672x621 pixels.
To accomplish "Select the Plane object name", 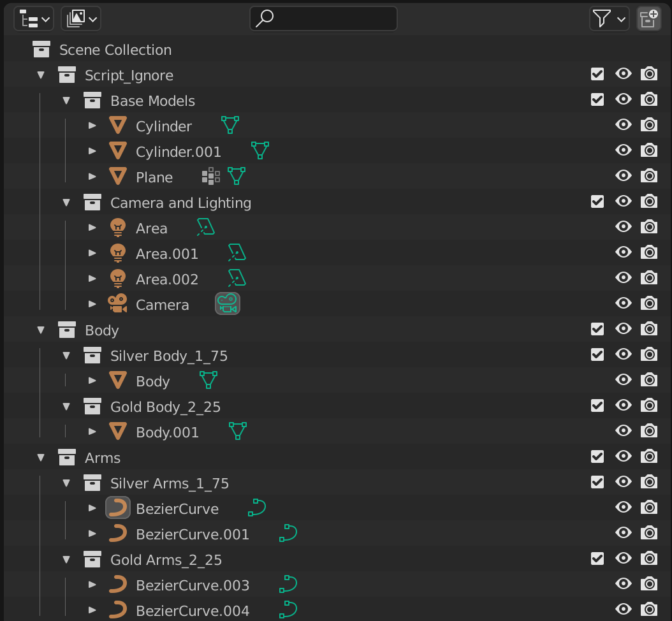I will point(154,177).
